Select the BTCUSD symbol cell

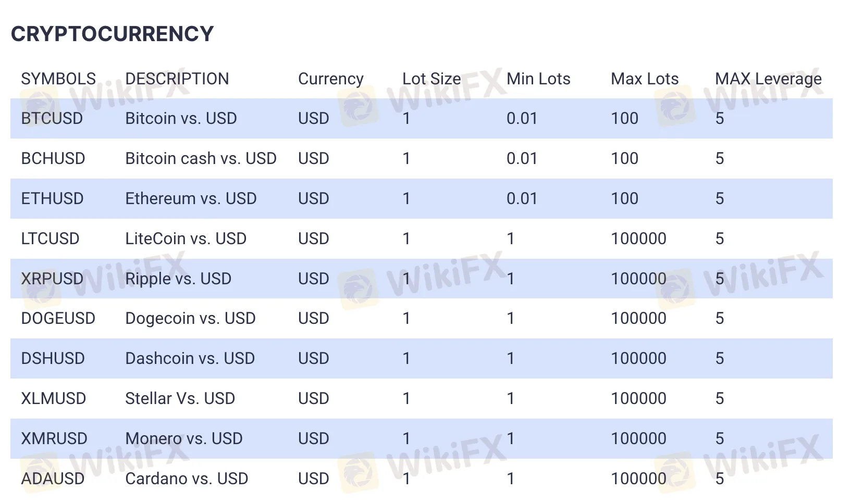tap(52, 118)
